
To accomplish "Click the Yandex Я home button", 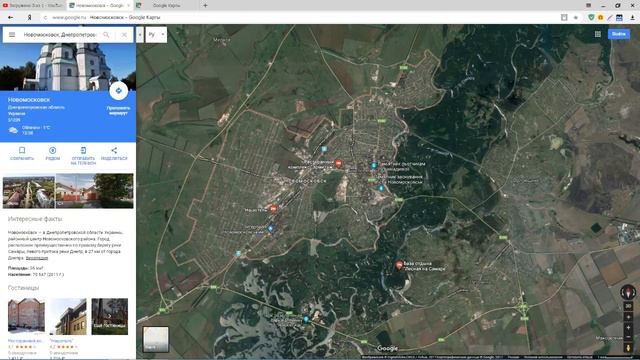I will (29, 18).
